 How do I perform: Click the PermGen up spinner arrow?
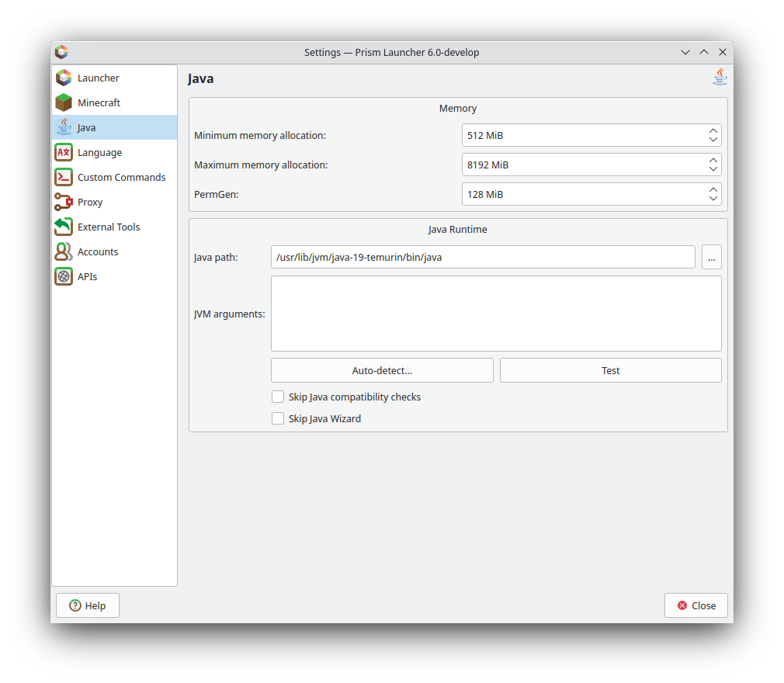[713, 190]
